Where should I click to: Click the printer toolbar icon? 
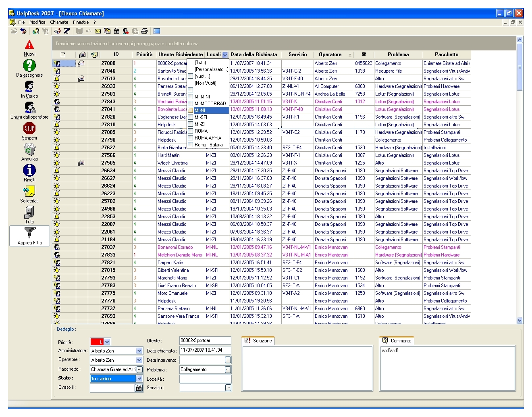tap(144, 31)
